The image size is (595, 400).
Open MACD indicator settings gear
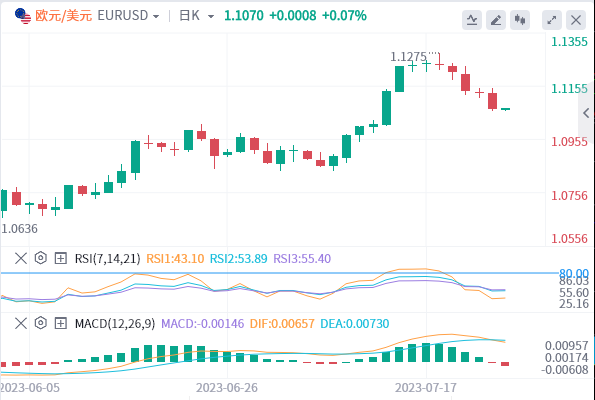pyautogui.click(x=41, y=323)
